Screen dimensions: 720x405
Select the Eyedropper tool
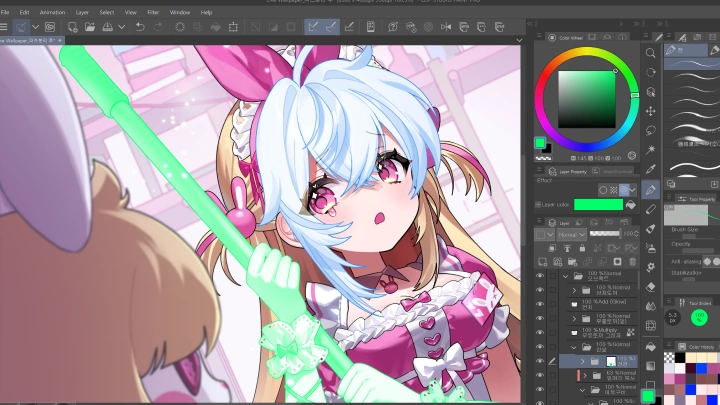[650, 169]
